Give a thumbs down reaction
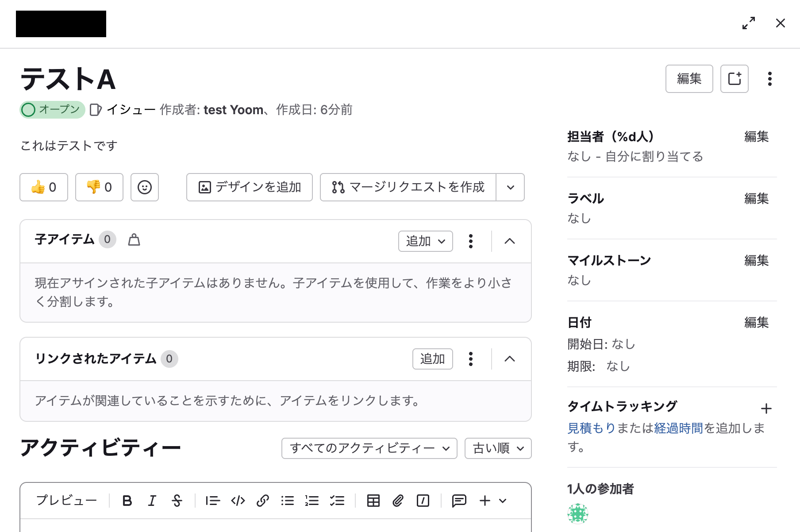Screen dimensions: 800x532 (99, 187)
